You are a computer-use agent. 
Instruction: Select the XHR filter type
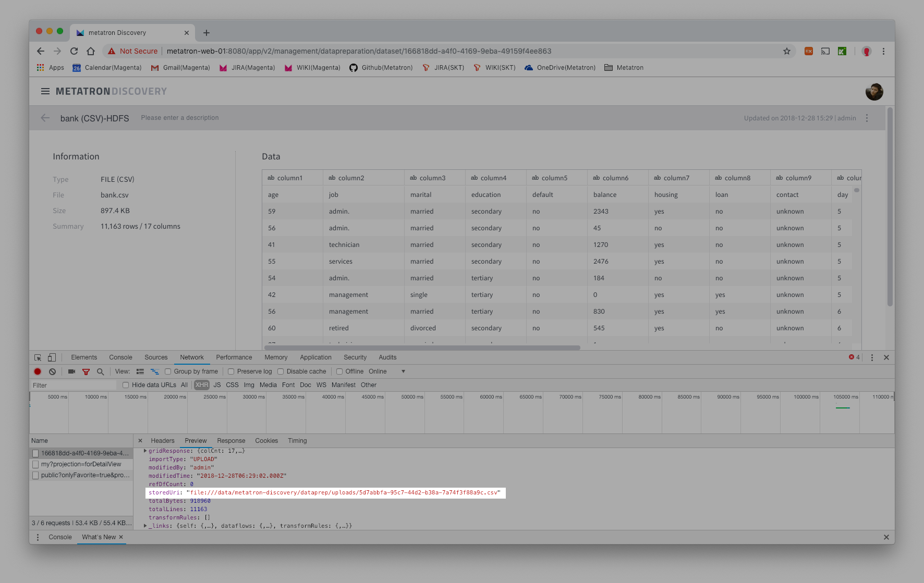coord(202,385)
